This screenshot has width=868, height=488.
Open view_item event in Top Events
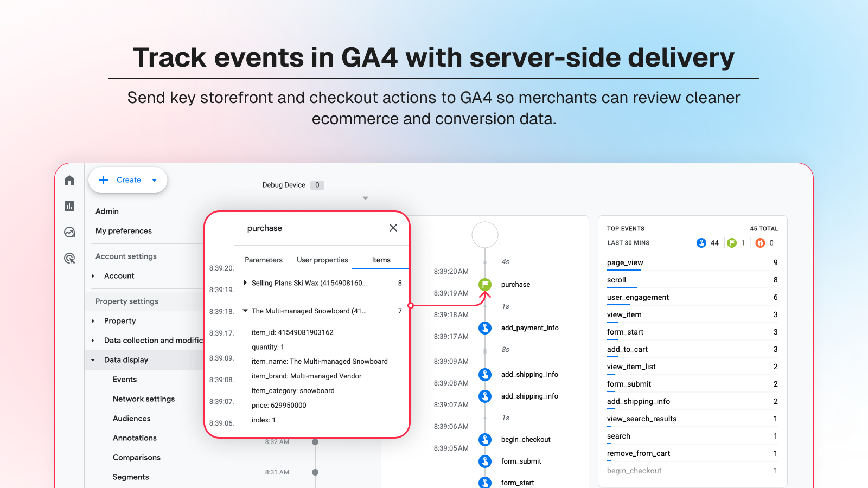(624, 314)
